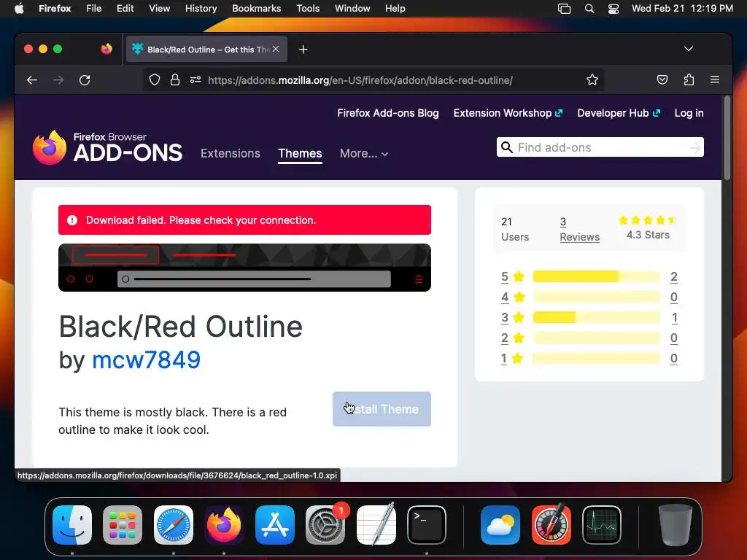Open Finder from the Dock
Screen dimensions: 747x560
point(72,525)
